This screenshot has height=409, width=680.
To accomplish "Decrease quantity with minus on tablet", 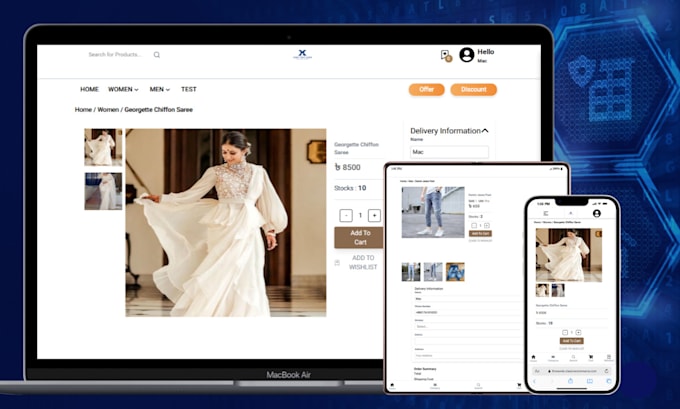I will [474, 226].
